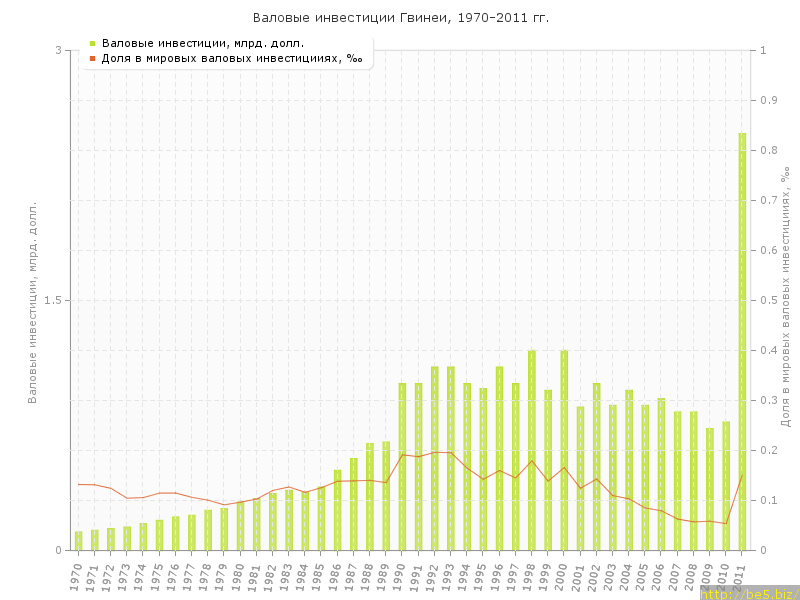
Task: Click the right axis value 0.5
Action: pyautogui.click(x=771, y=300)
